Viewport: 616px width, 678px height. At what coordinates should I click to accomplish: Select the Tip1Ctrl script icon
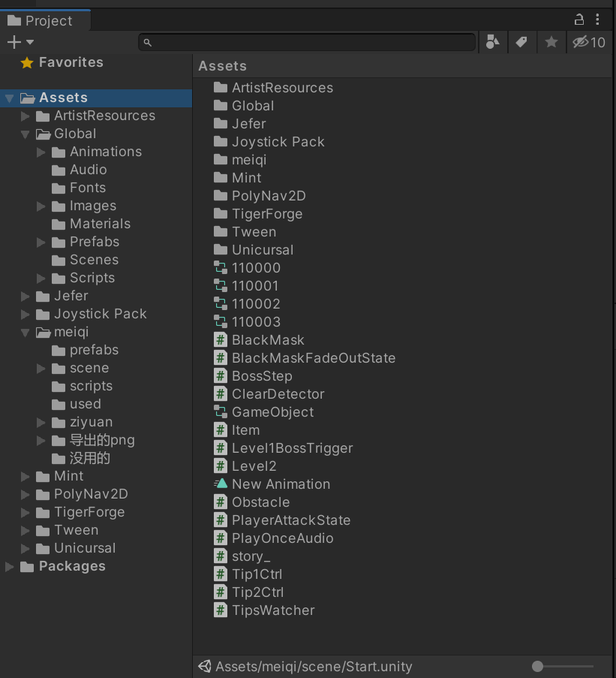pos(221,574)
